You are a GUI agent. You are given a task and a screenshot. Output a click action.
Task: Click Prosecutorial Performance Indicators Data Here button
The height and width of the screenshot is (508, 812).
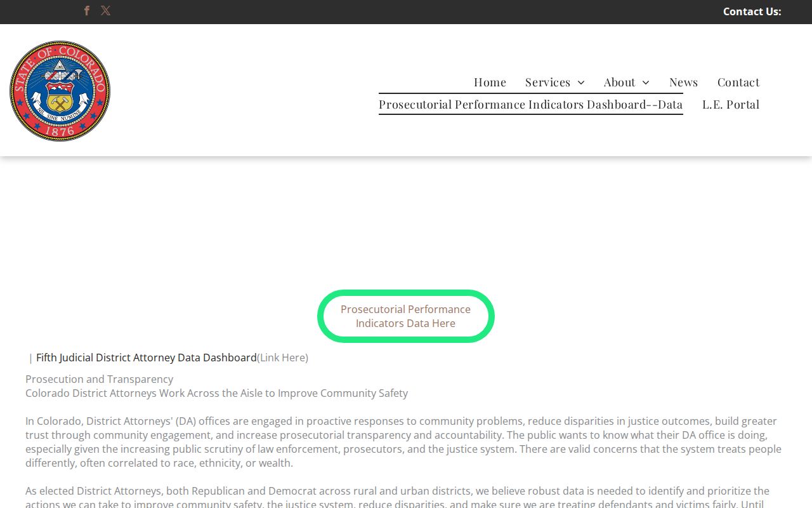[x=405, y=316]
